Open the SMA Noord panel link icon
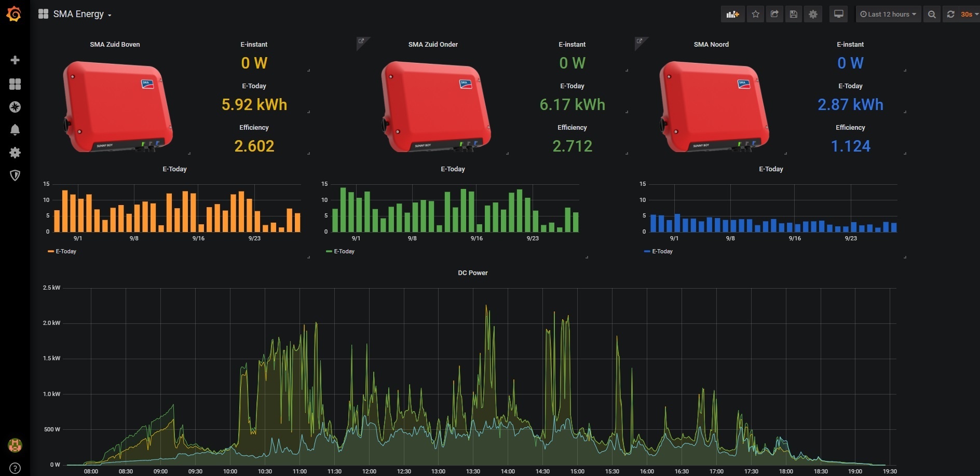Image resolution: width=980 pixels, height=476 pixels. [x=639, y=41]
